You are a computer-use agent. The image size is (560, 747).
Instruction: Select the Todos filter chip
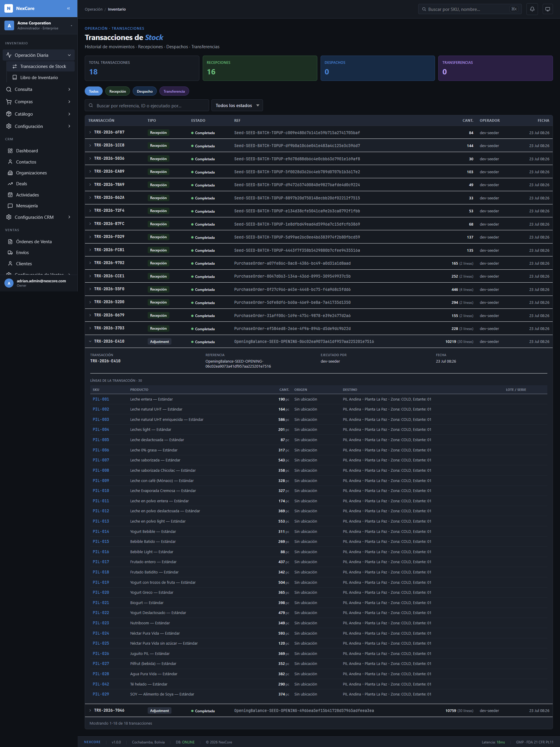(94, 91)
